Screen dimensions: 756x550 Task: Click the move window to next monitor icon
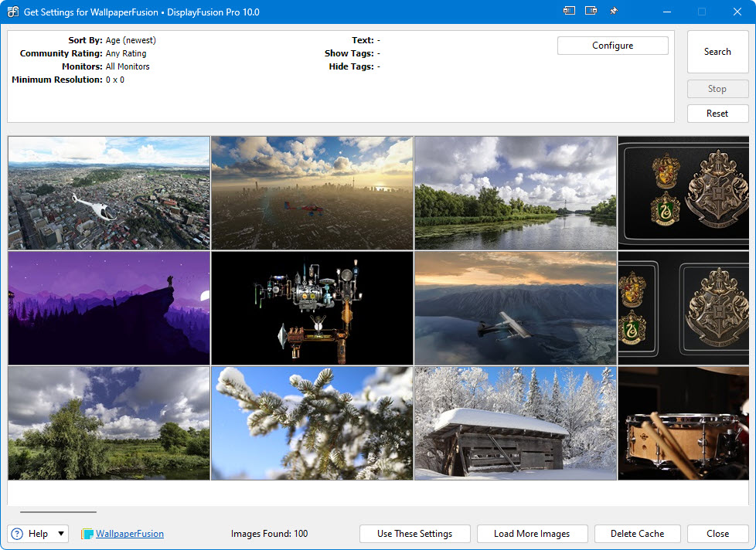click(591, 12)
